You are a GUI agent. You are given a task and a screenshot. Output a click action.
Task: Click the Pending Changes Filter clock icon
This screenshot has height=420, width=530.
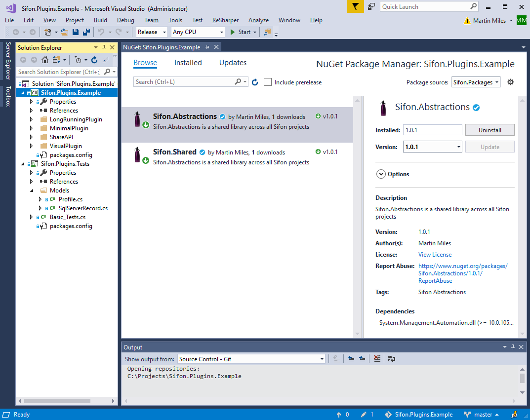78,60
